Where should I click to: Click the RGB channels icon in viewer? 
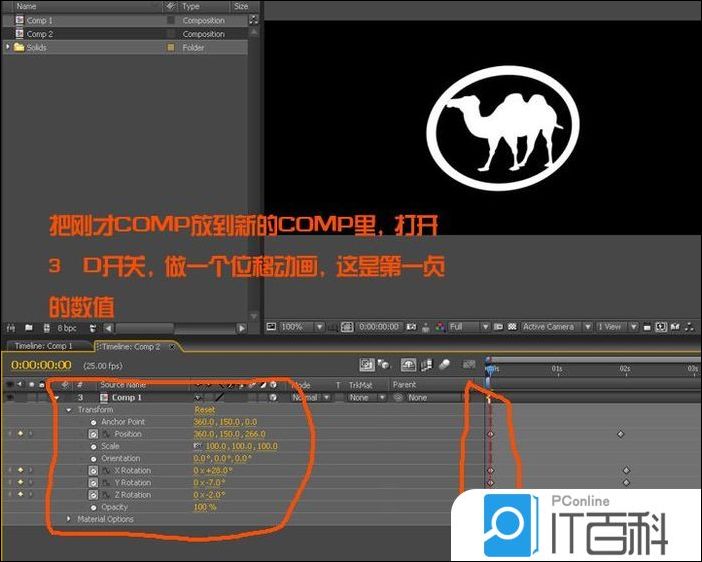click(440, 327)
